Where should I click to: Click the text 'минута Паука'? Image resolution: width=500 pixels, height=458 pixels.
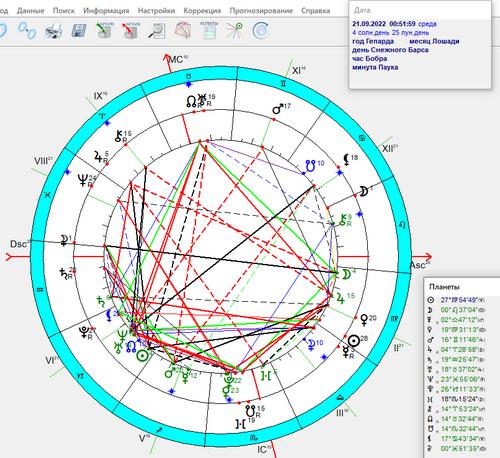click(x=375, y=67)
